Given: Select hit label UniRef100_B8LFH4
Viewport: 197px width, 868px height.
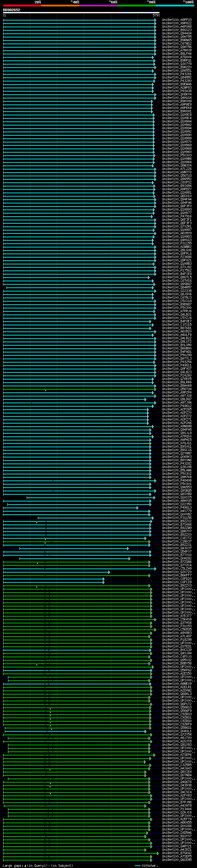Looking at the screenshot, I should (176, 54).
